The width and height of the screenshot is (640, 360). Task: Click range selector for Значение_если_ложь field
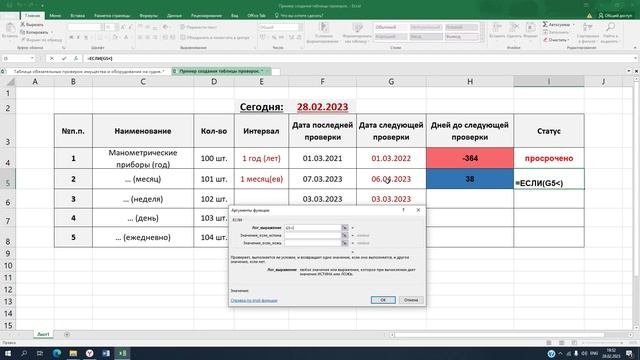tap(344, 243)
